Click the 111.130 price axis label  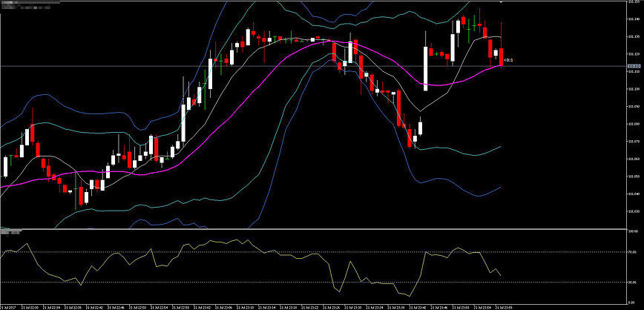[x=635, y=36]
